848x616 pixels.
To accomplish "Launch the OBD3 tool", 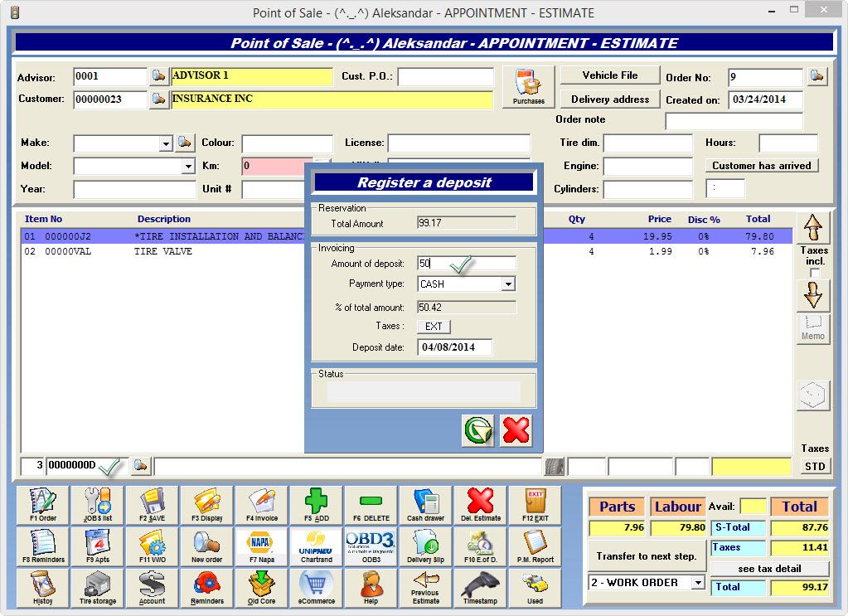I will [371, 546].
